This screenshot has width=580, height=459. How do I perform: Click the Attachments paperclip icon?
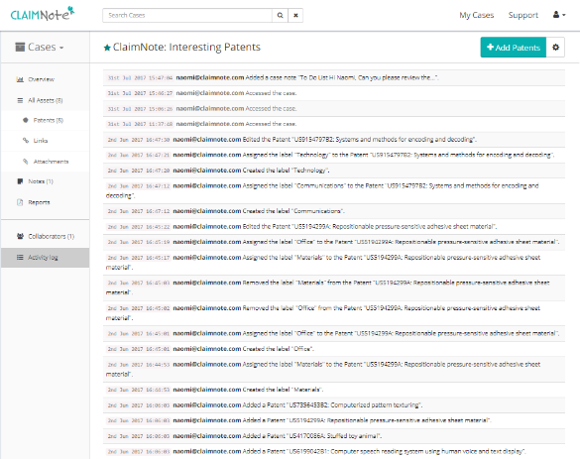tap(26, 161)
